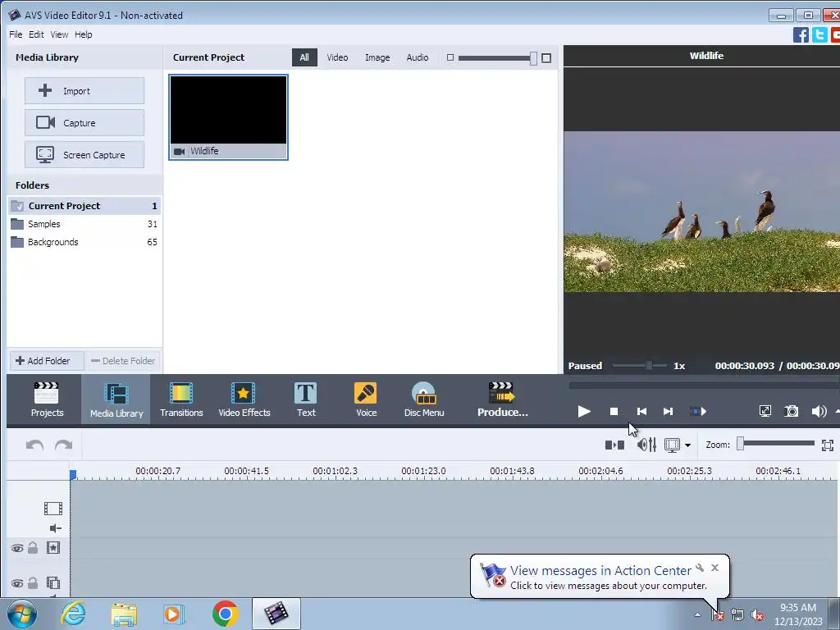Select the Backgrounds folder
840x630 pixels.
[x=84, y=242]
